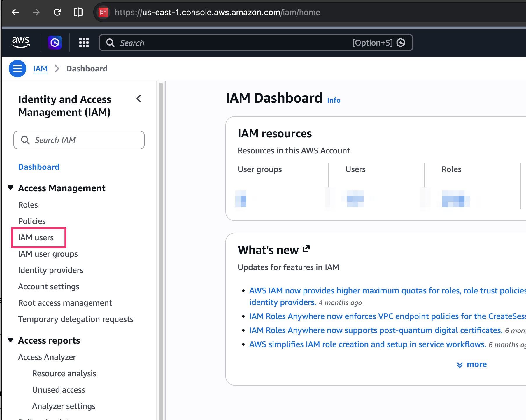526x420 pixels.
Task: Click the double chevron next to more
Action: point(460,365)
